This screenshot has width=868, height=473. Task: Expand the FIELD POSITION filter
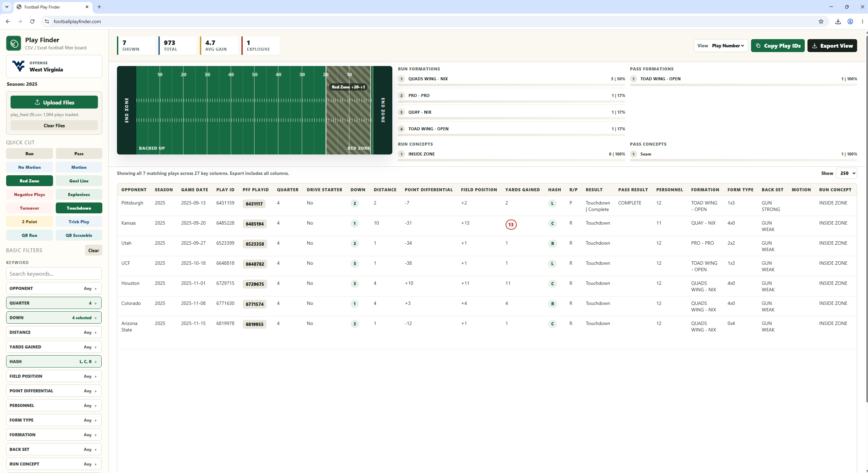pyautogui.click(x=54, y=376)
